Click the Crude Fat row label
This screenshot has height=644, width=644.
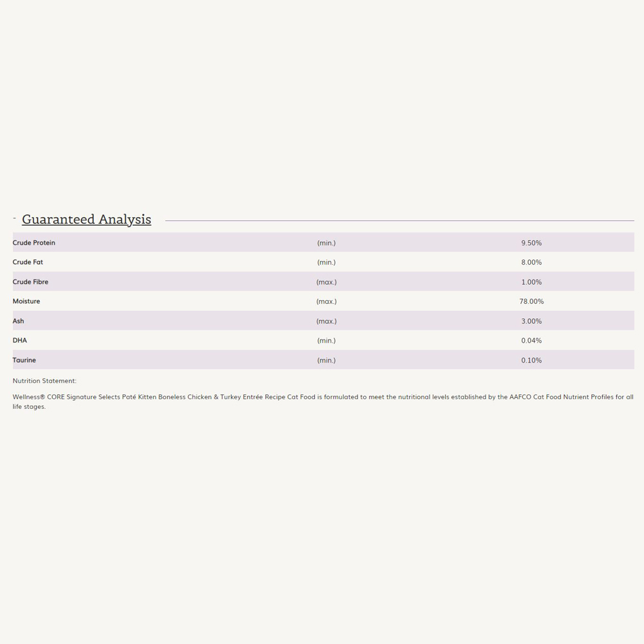tap(28, 262)
